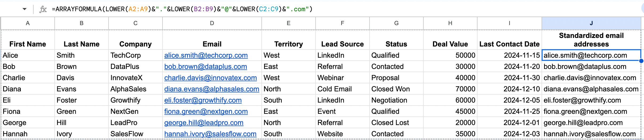Follow the diana.evans@alphasales.com link
The height and width of the screenshot is (140, 644).
212,89
